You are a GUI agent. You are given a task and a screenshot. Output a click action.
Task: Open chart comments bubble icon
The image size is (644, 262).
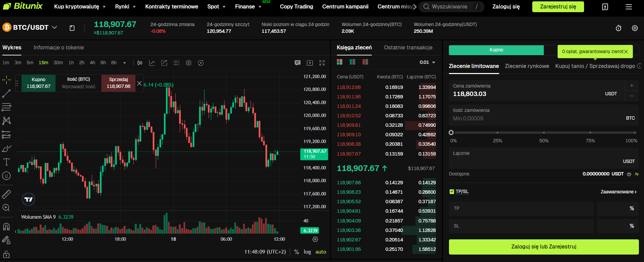click(298, 63)
